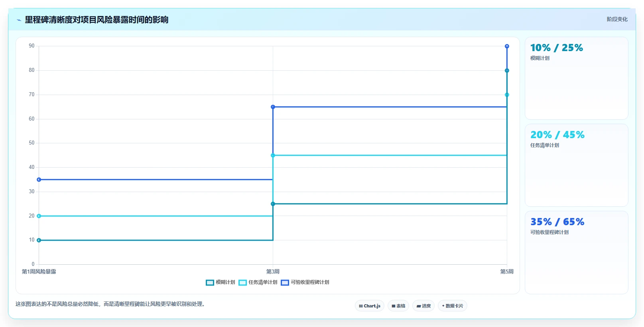Image resolution: width=644 pixels, height=327 pixels.
Task: Click the y-axis value 90
Action: [x=32, y=46]
